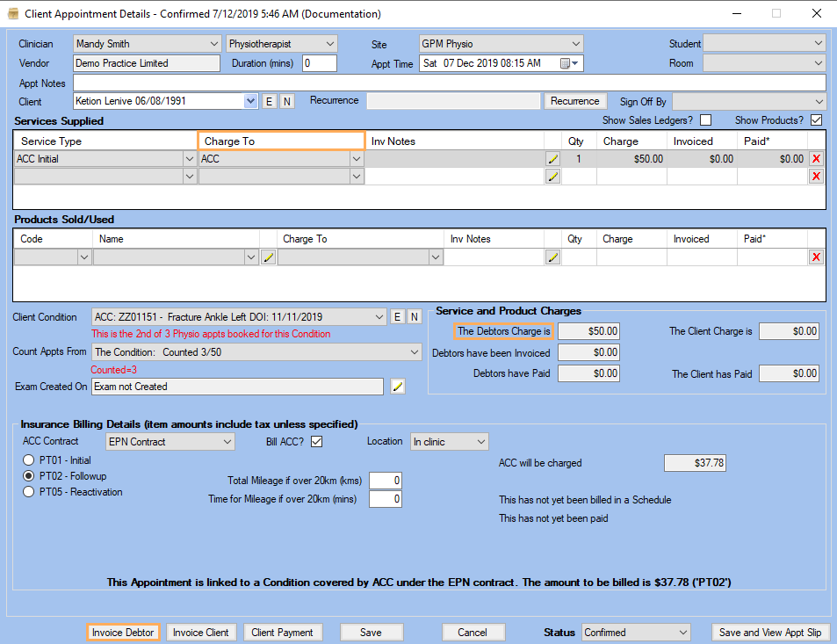Click the N button next to Client
Screen dimensions: 837x644
(x=287, y=101)
